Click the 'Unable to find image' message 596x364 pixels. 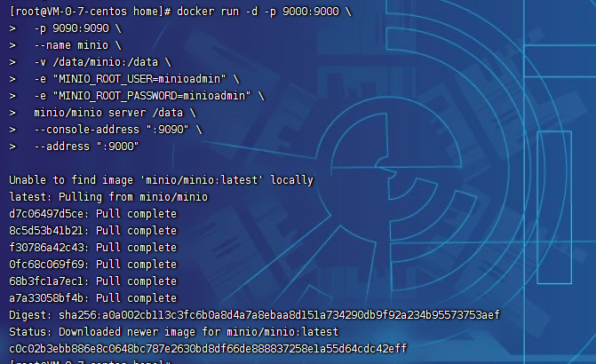(161, 180)
